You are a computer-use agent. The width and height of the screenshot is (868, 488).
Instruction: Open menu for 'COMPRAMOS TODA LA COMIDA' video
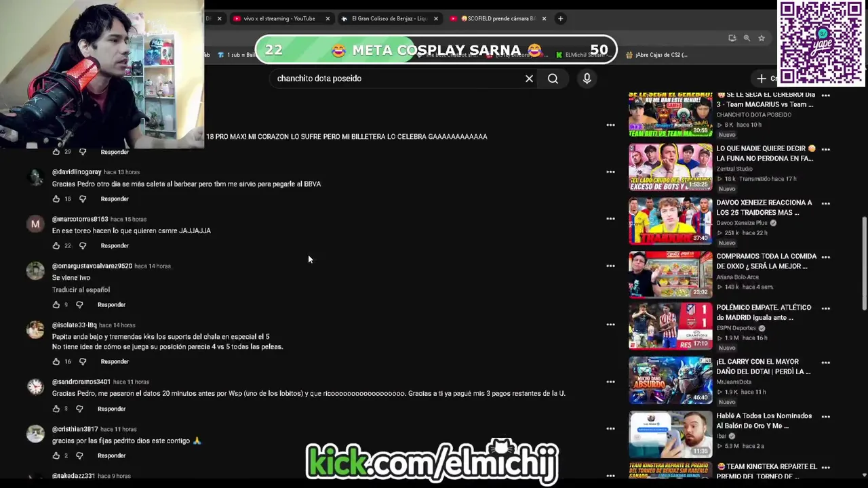tap(825, 257)
